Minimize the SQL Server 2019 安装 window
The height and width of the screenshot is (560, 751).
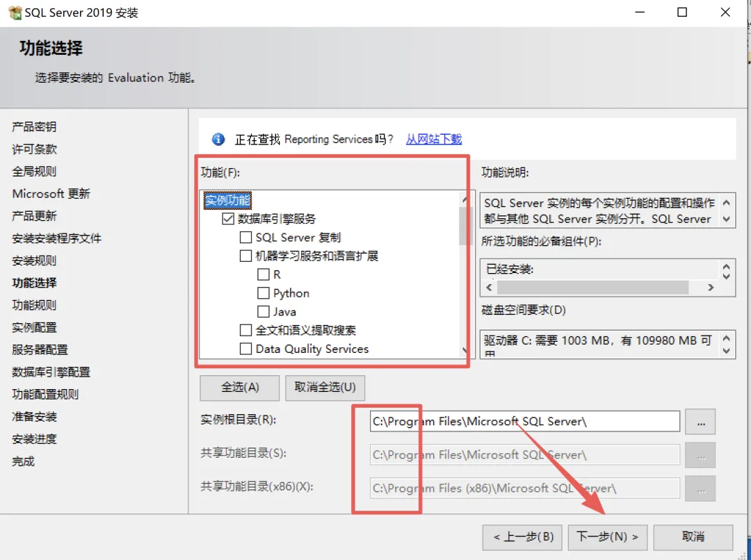click(x=640, y=13)
